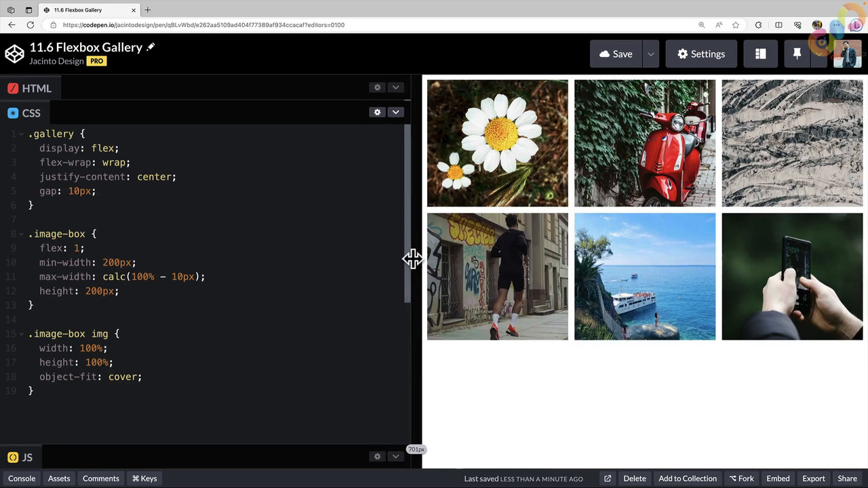Open Jacinto Design profile link
868x488 pixels.
click(56, 61)
